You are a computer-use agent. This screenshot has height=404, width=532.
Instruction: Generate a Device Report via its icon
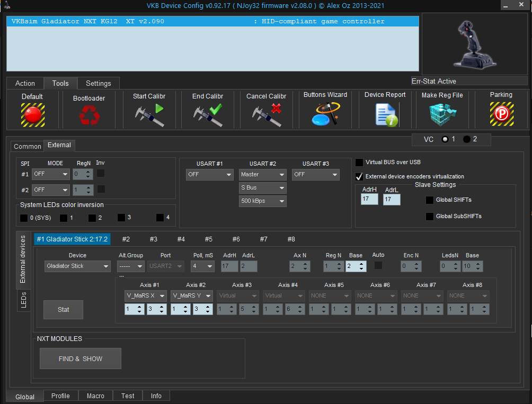pos(386,115)
